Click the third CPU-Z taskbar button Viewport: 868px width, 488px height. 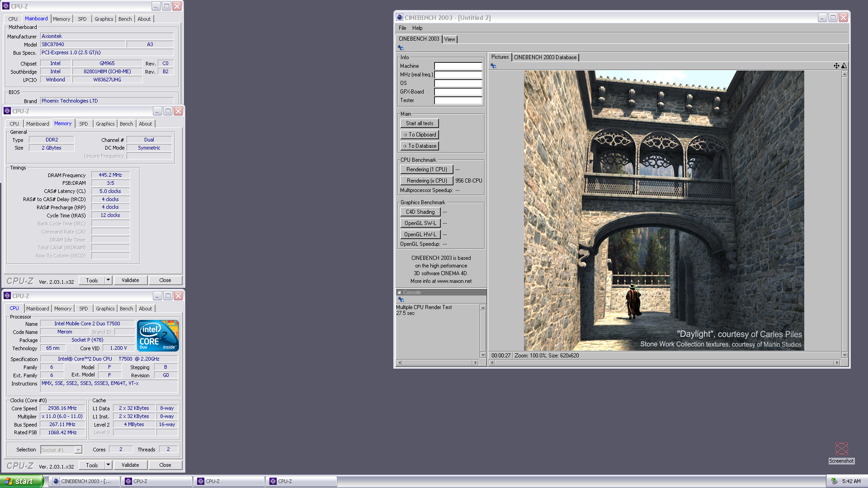click(301, 481)
